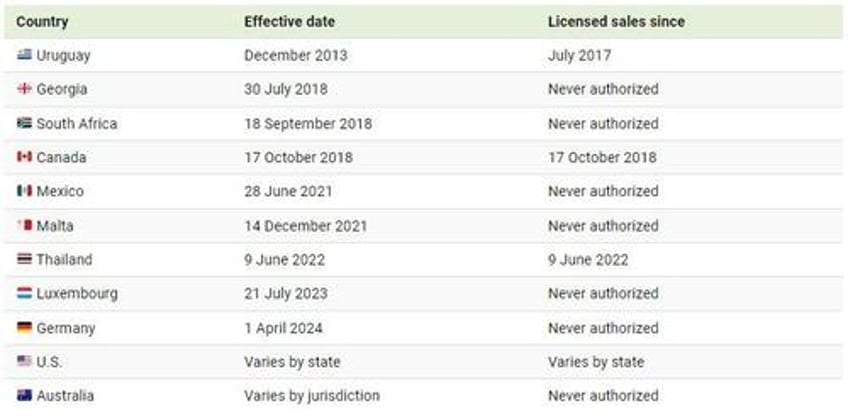Click Australia's Varies by jurisdiction cell
This screenshot has height=418, width=848.
click(x=312, y=396)
